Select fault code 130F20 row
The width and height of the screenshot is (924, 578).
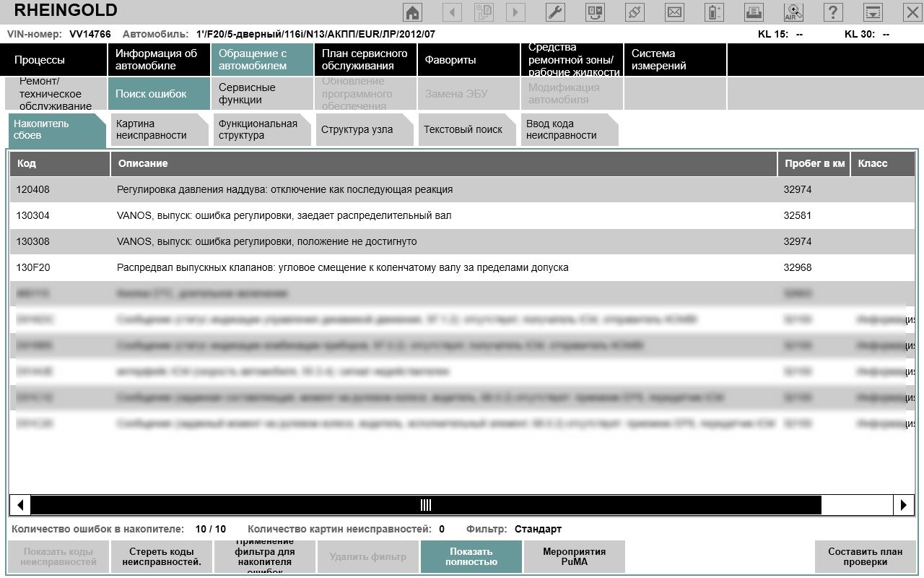[x=462, y=267]
